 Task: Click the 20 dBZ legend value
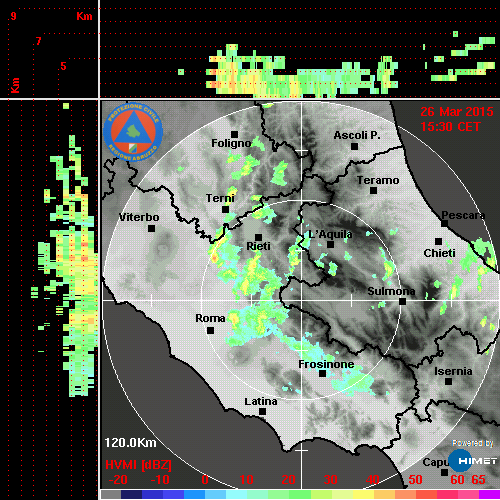point(288,480)
